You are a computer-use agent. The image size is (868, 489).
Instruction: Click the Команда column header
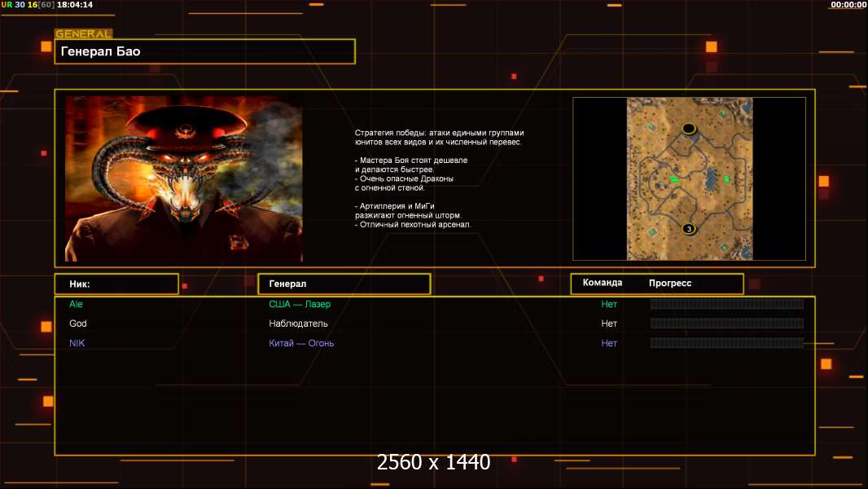pos(603,283)
